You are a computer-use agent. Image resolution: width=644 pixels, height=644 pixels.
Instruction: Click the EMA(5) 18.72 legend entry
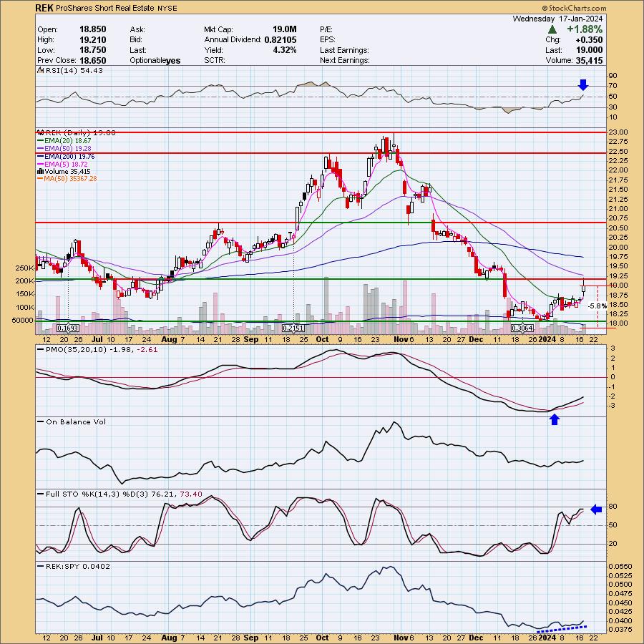pyautogui.click(x=63, y=164)
